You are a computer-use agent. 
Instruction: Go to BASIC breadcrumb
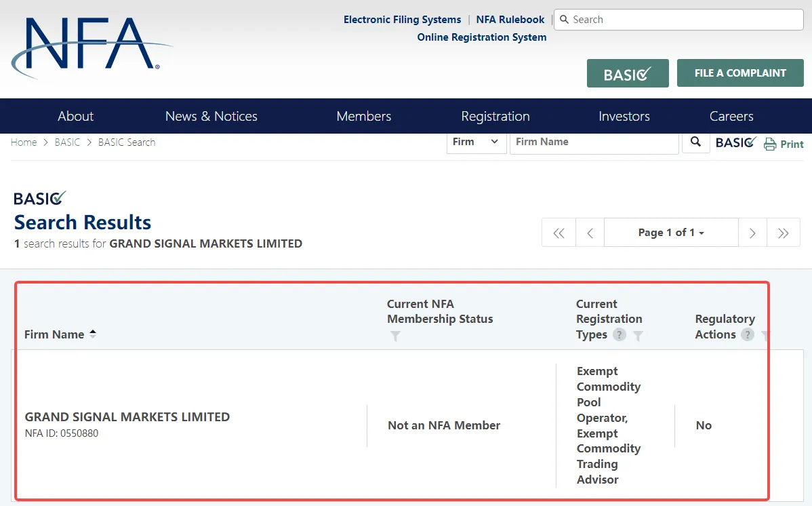[x=67, y=142]
